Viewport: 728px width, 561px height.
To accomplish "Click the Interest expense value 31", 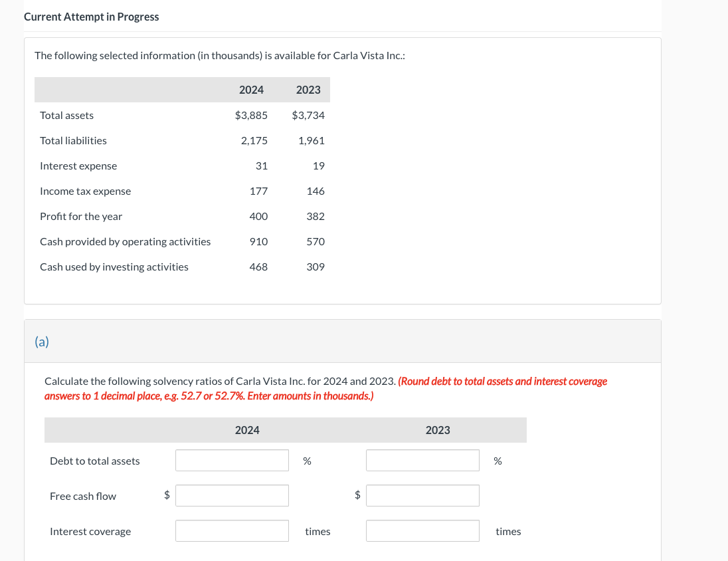I will 262,166.
